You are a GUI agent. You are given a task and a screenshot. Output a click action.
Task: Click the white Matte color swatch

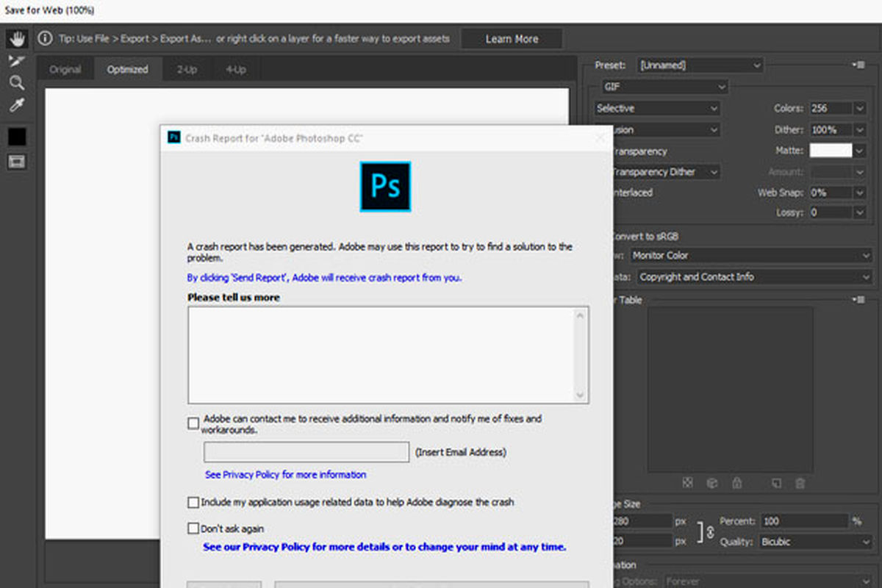(831, 151)
